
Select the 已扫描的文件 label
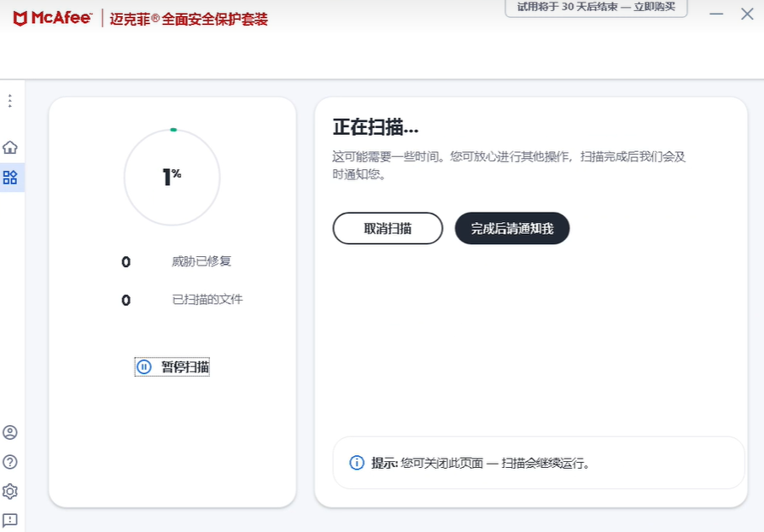coord(207,300)
